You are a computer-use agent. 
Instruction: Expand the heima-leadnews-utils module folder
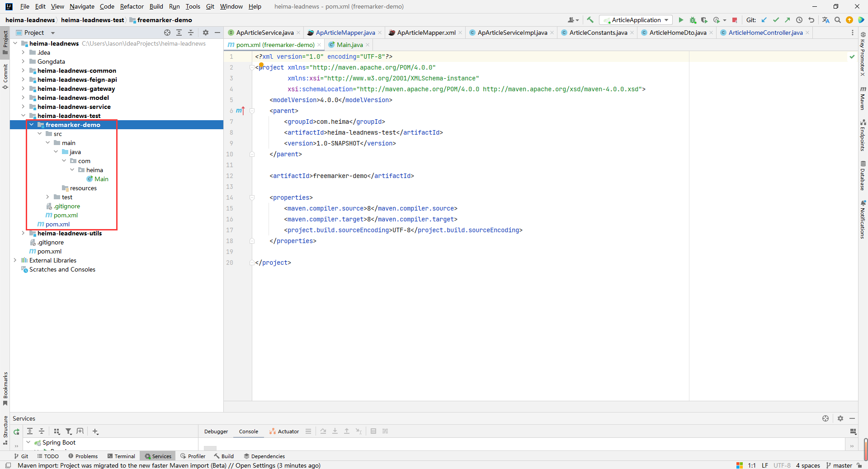[x=23, y=233]
